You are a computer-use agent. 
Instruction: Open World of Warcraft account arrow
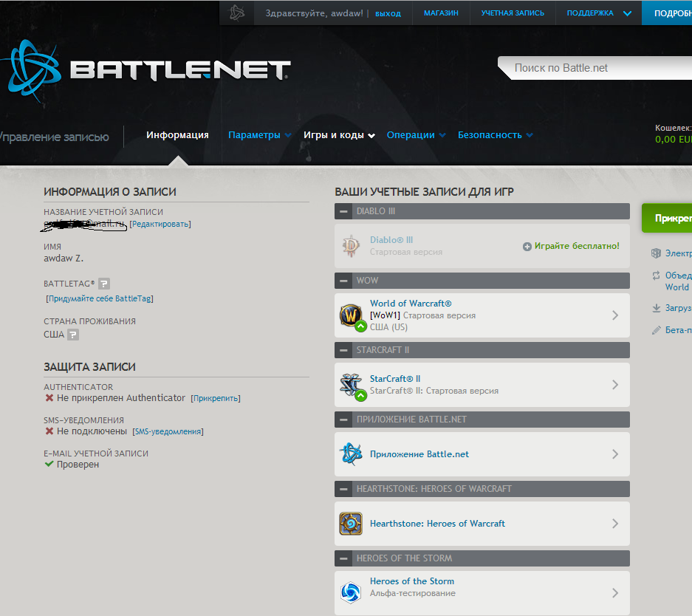coord(615,315)
